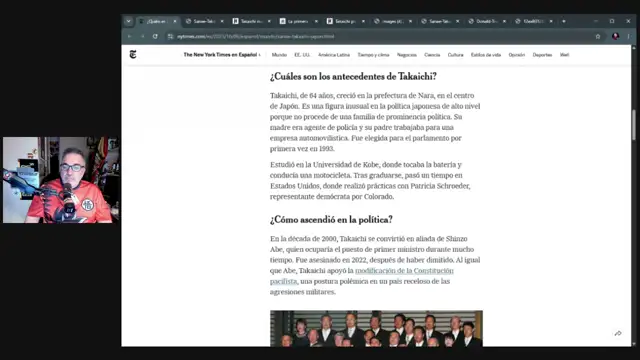Open the Mundo section
The image size is (640, 360).
point(279,55)
